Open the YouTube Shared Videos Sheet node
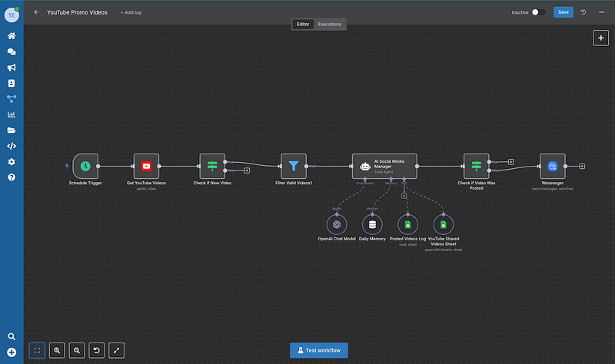The height and width of the screenshot is (364, 615). [x=442, y=224]
